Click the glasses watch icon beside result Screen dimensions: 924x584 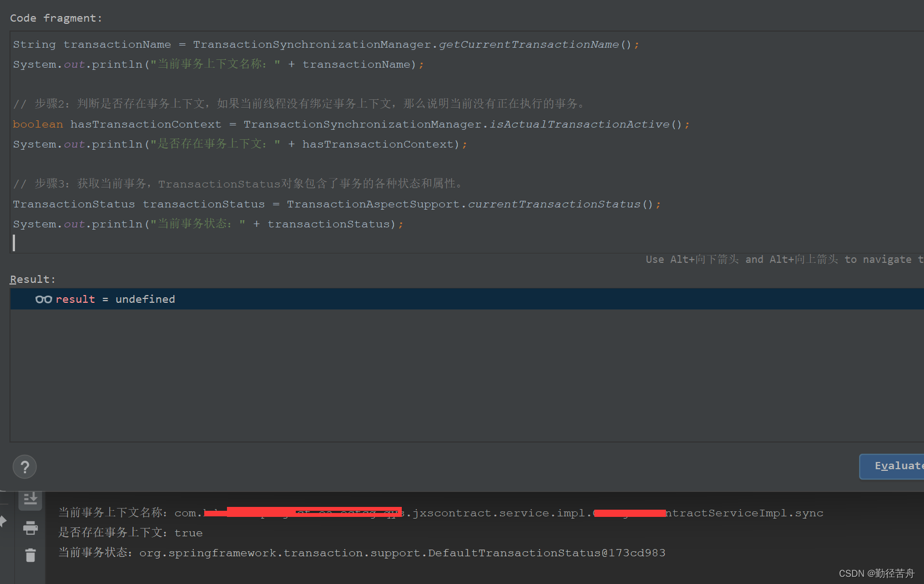(43, 299)
